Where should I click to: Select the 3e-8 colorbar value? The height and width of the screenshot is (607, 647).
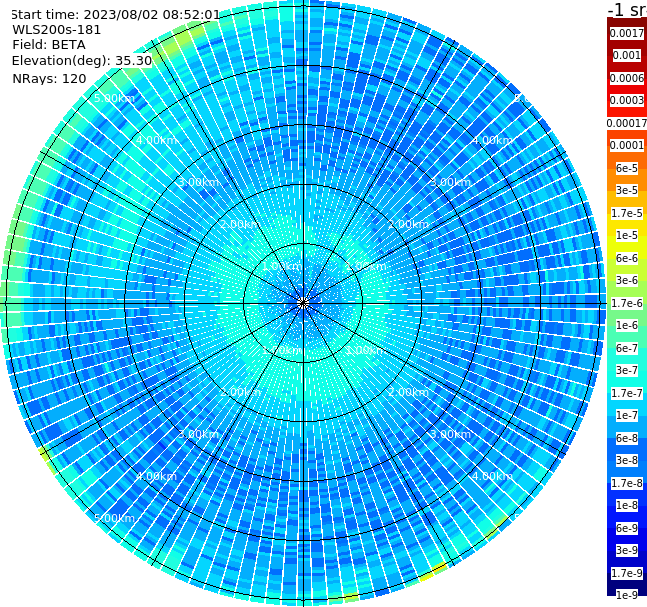tap(627, 460)
